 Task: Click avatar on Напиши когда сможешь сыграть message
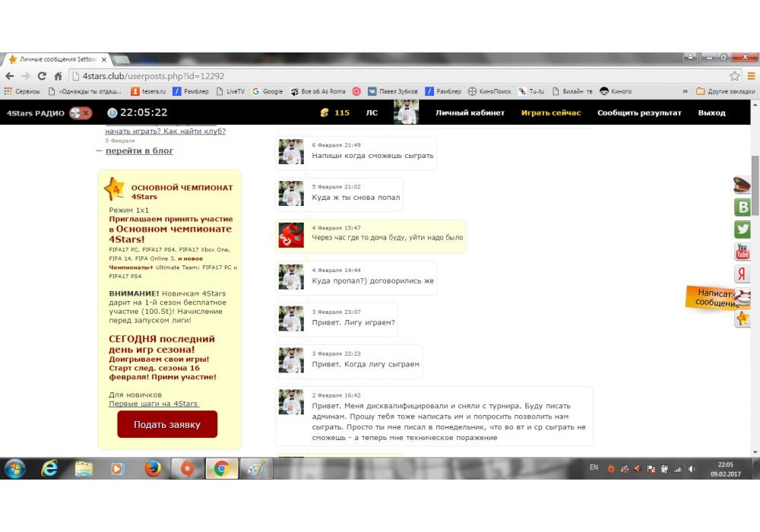[x=291, y=152]
